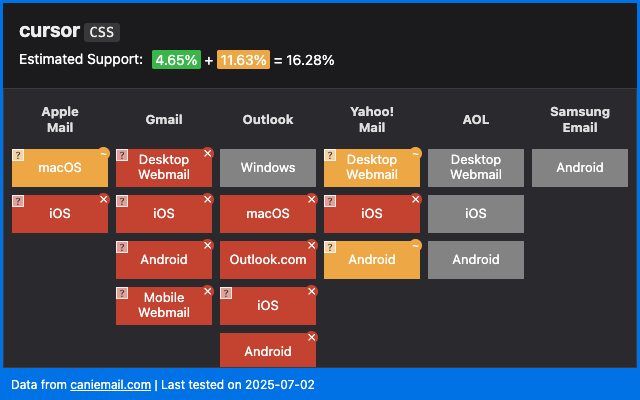Image resolution: width=640 pixels, height=400 pixels.
Task: Click the CSS tag next to cursor
Action: pyautogui.click(x=102, y=32)
